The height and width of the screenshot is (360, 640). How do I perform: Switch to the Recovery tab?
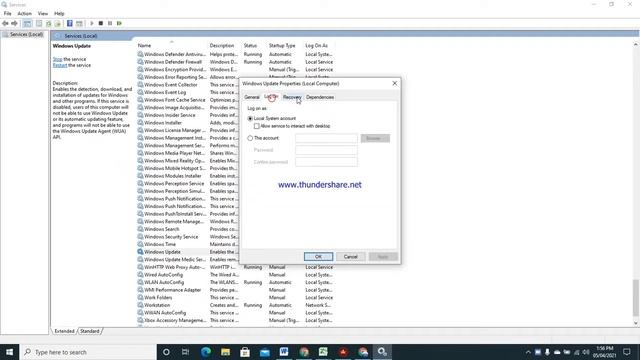[x=292, y=97]
